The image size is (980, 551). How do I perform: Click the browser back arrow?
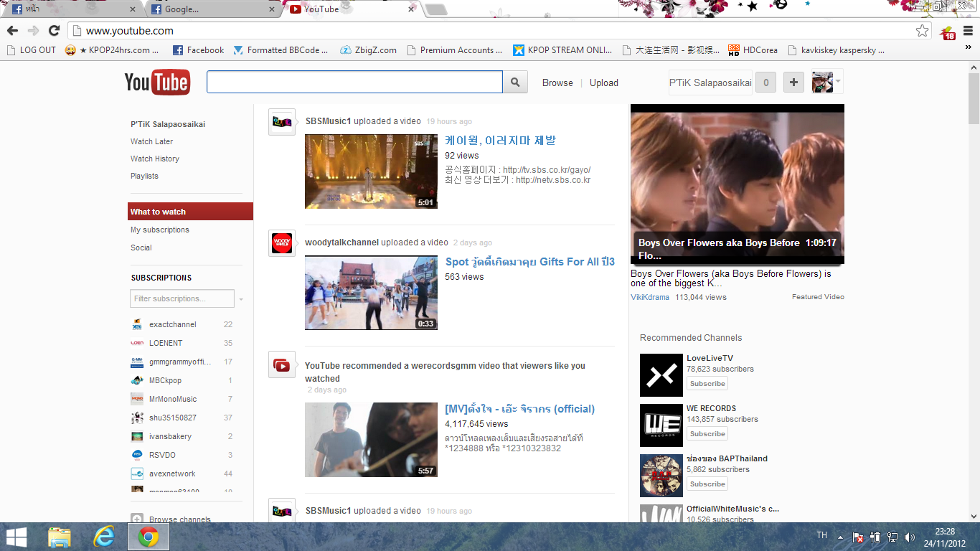tap(12, 31)
